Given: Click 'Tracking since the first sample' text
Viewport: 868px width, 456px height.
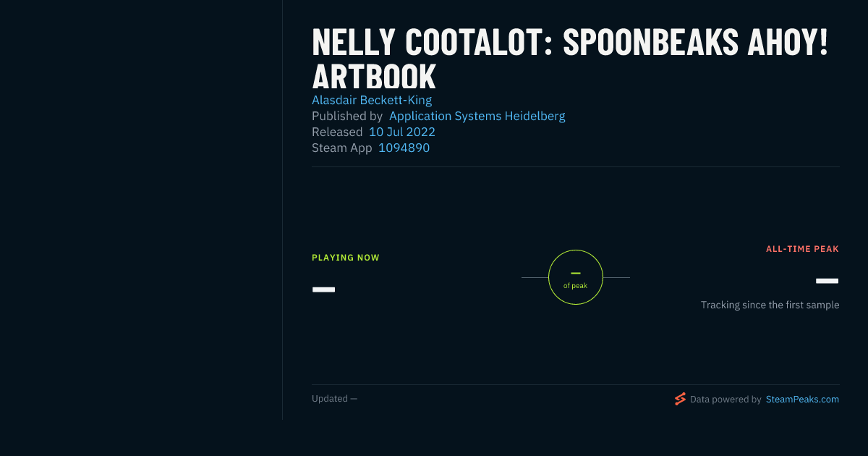Looking at the screenshot, I should coord(770,305).
